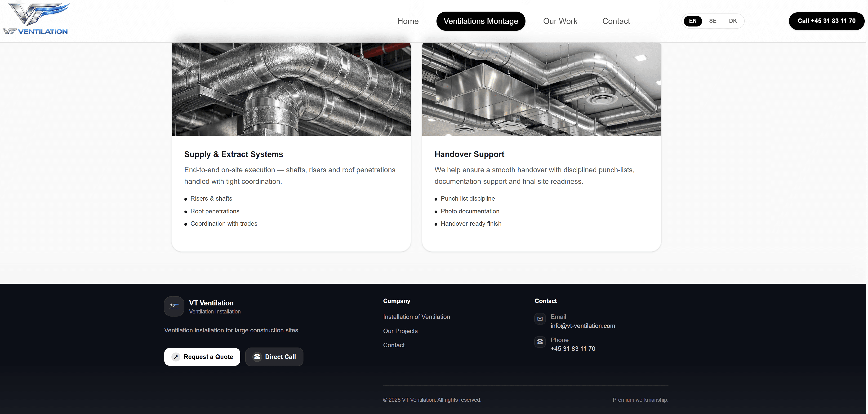Open the Contact link under Company
The height and width of the screenshot is (414, 868).
tap(394, 345)
